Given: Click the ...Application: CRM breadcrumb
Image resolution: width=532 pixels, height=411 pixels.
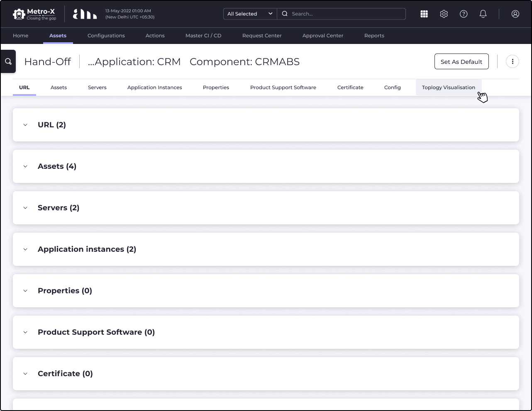Looking at the screenshot, I should coord(134,62).
